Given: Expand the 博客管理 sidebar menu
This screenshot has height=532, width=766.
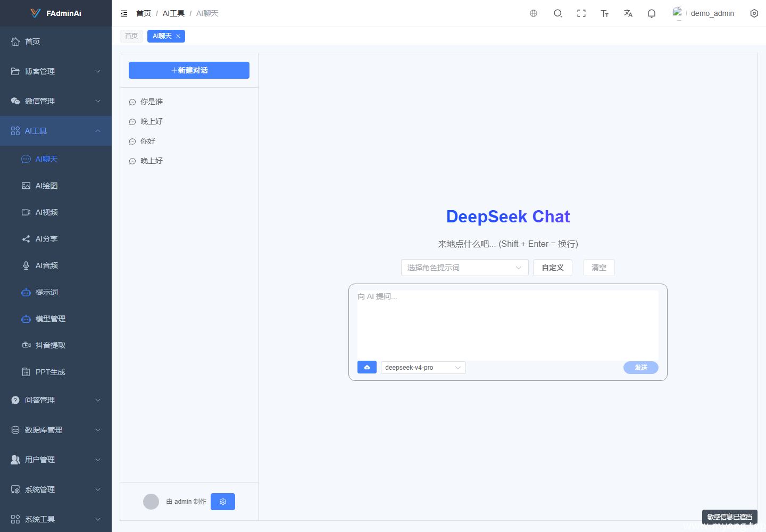Looking at the screenshot, I should [x=56, y=71].
